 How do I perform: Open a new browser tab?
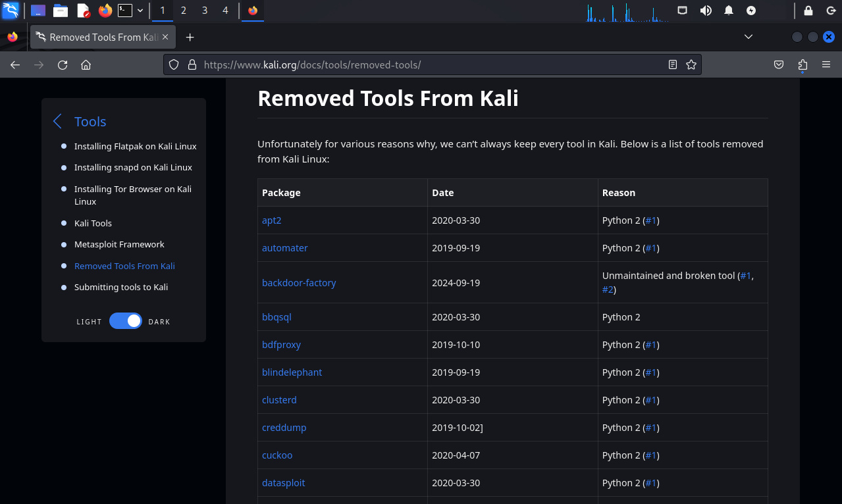pos(190,37)
